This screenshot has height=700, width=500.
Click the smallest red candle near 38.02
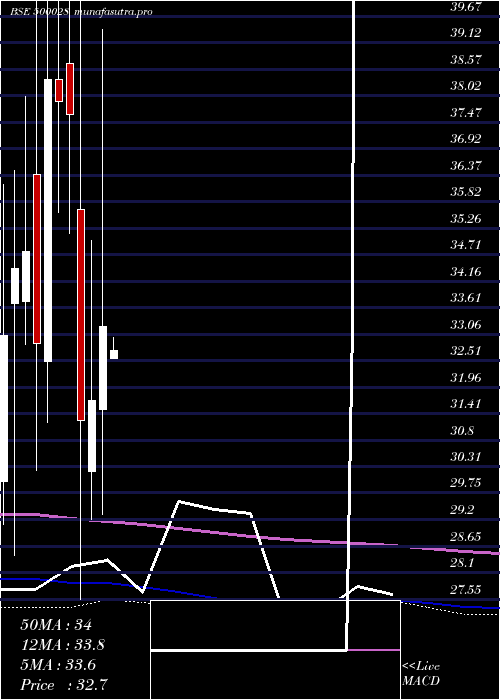pos(59,91)
